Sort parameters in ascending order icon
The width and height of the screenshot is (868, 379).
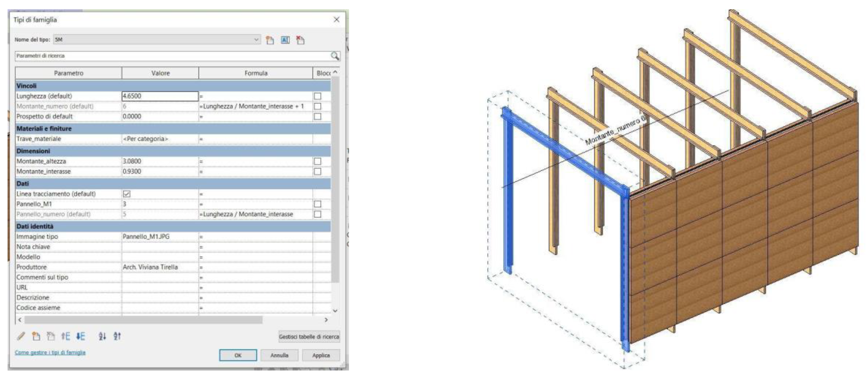tap(103, 336)
